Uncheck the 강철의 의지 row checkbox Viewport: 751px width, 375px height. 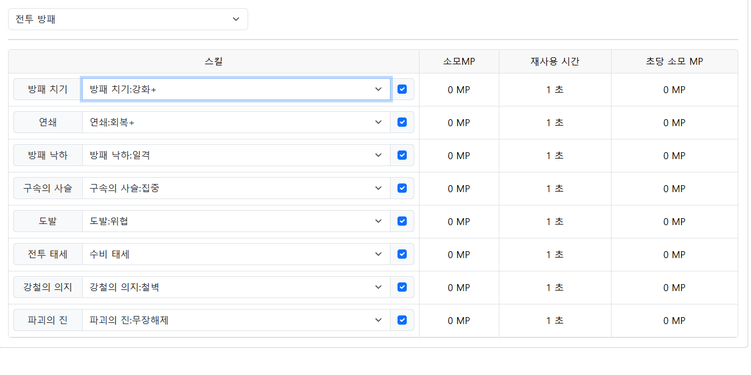click(402, 287)
